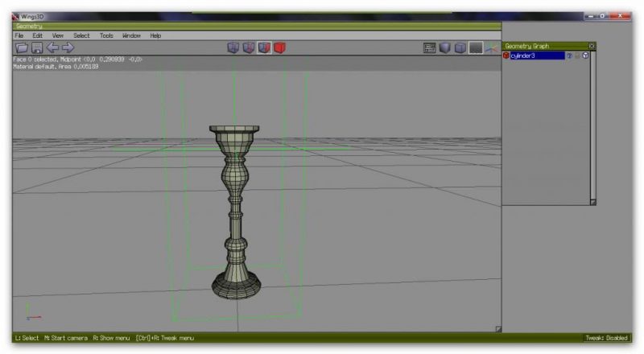Close the Geometry Graph panel
This screenshot has width=644, height=354.
tap(592, 46)
